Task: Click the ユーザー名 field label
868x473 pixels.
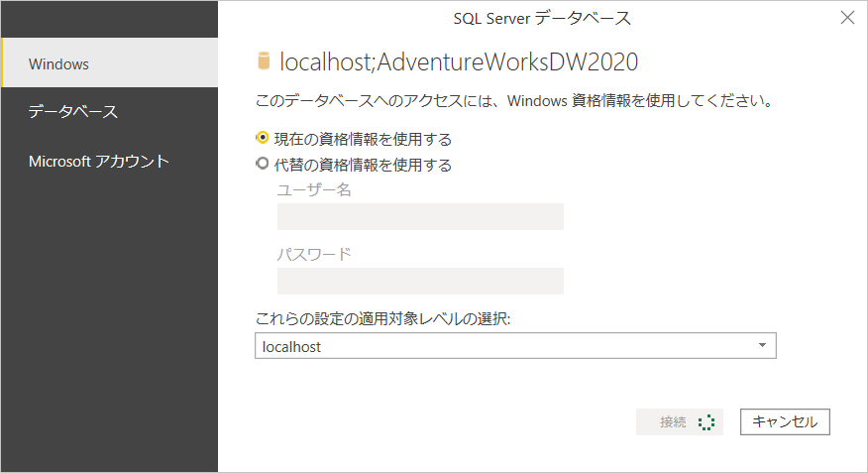Action: coord(314,189)
